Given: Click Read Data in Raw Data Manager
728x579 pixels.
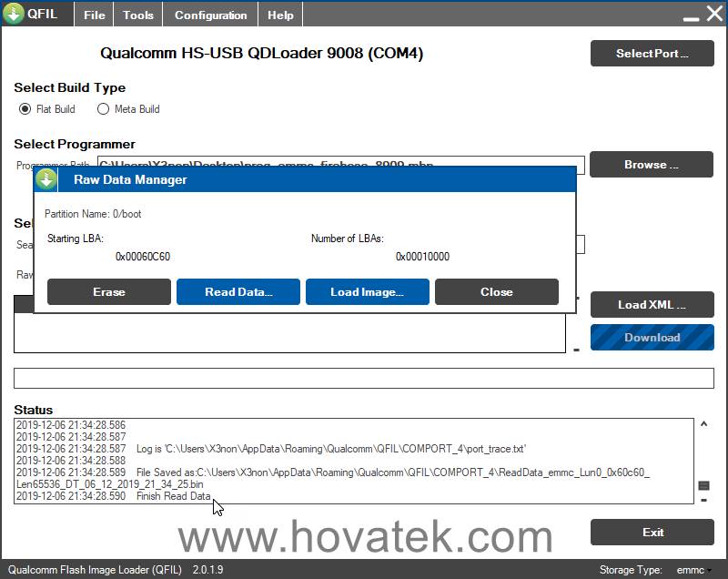Looking at the screenshot, I should point(238,291).
